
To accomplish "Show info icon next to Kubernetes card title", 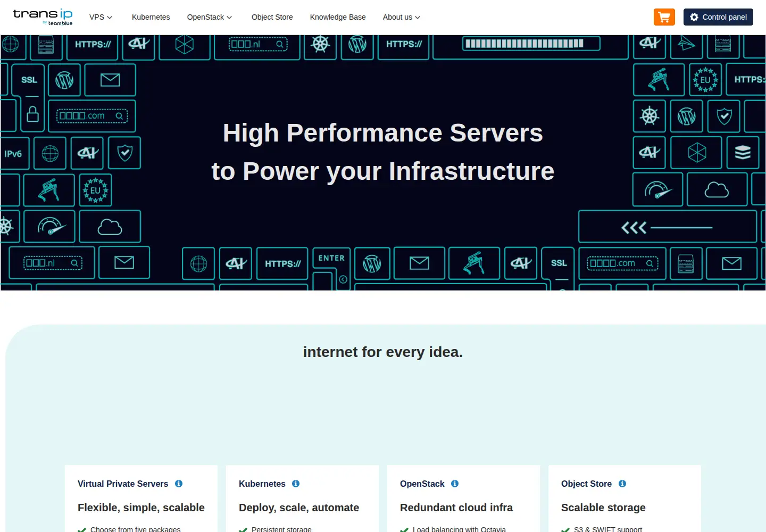I will click(296, 484).
